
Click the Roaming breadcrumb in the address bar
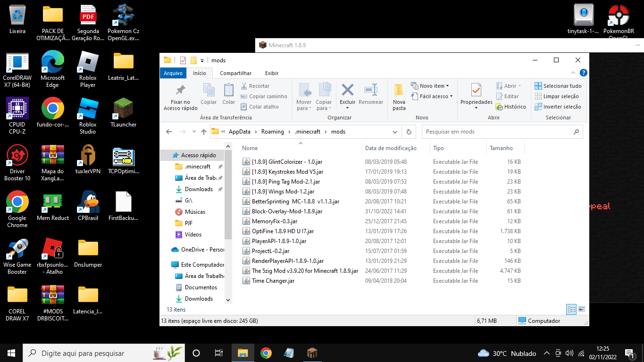[273, 132]
